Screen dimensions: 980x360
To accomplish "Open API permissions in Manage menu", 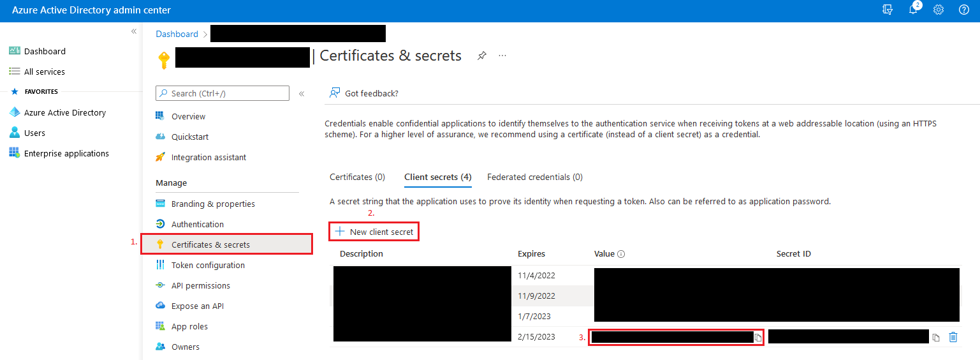I will (200, 285).
